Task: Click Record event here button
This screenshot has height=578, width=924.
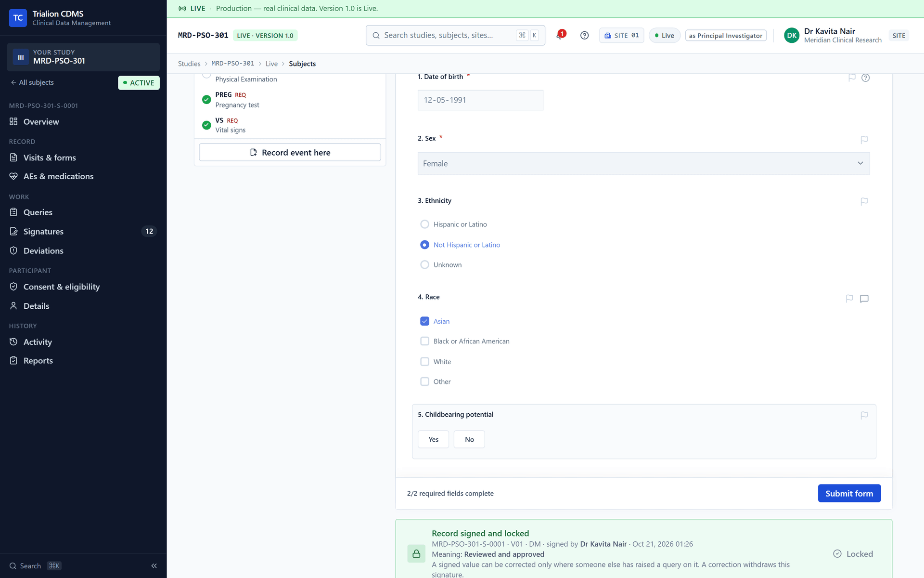Action: tap(290, 152)
